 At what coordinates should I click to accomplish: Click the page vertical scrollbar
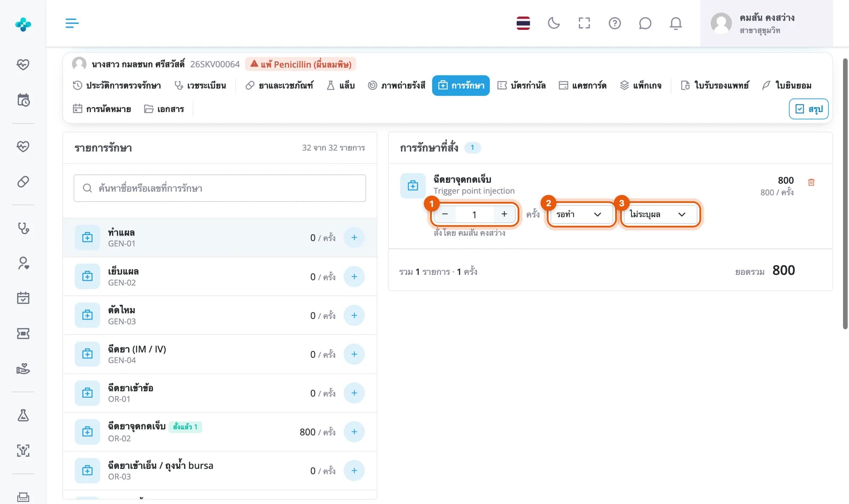(x=845, y=193)
